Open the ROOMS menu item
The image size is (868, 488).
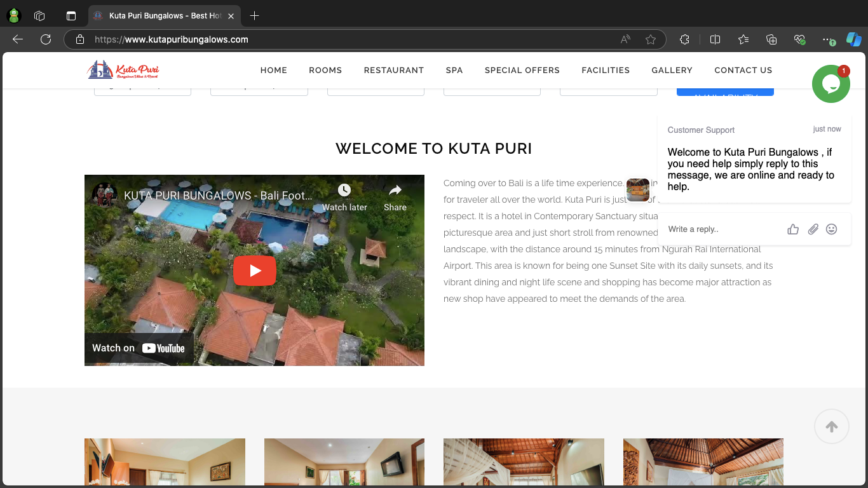[x=325, y=71]
